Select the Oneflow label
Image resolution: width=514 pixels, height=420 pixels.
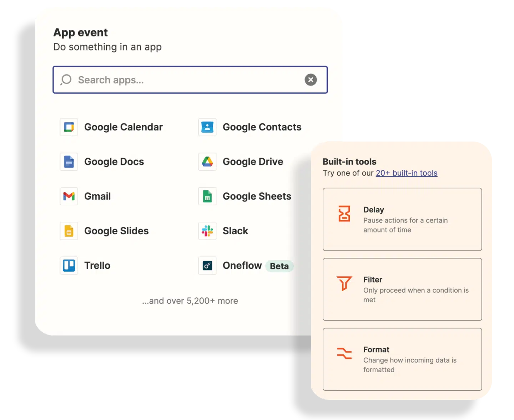coord(242,265)
